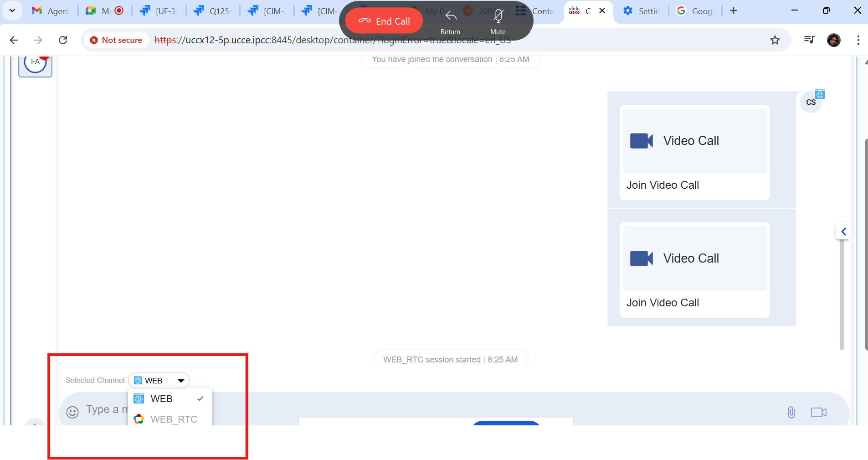Open Chrome three-dot menu

(x=858, y=40)
